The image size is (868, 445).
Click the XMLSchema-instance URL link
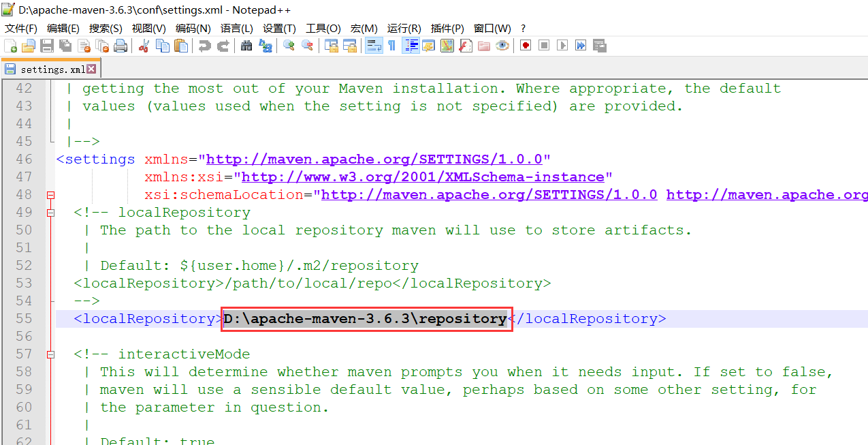click(x=422, y=177)
